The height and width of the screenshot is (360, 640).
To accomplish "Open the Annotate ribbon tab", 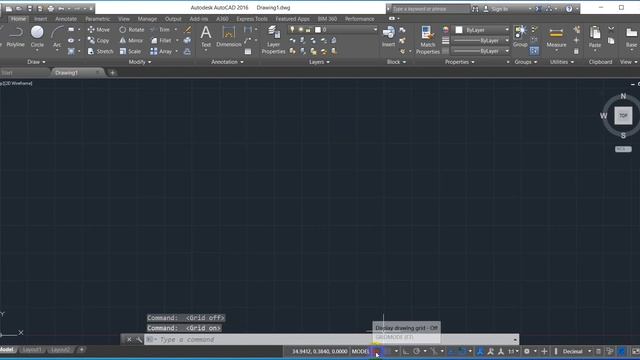I will [66, 19].
